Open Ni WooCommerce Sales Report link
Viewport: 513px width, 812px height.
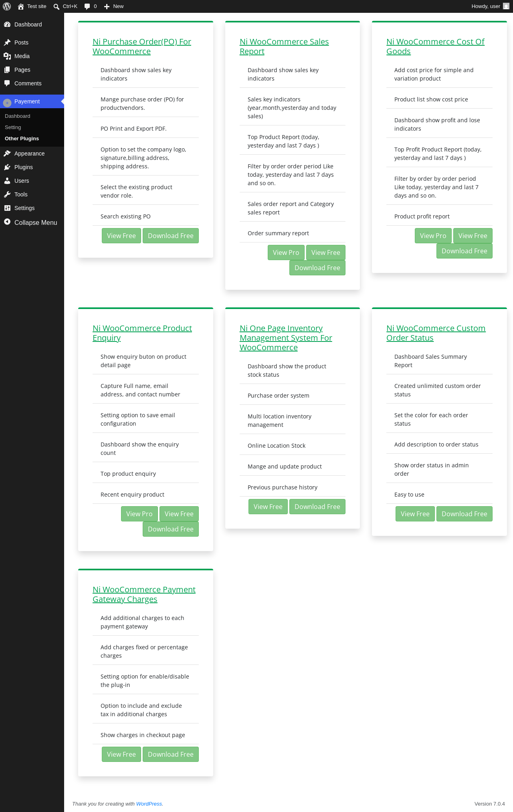point(284,46)
